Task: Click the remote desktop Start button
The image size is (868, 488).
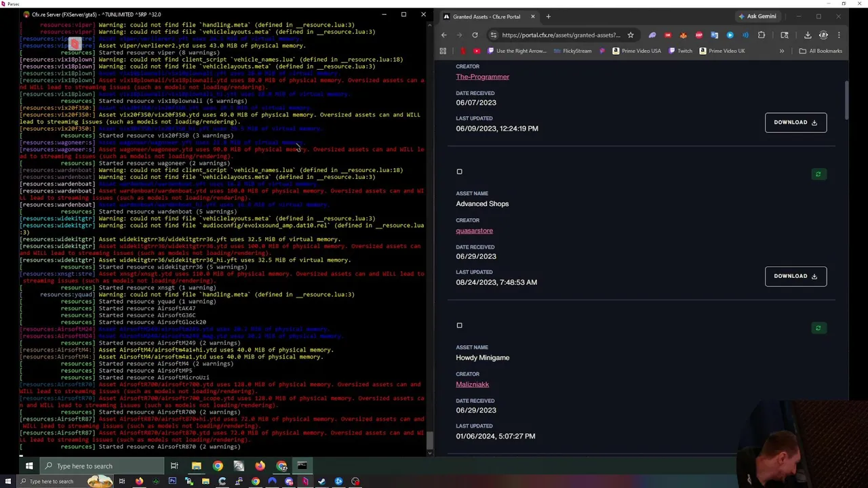Action: pos(29,466)
